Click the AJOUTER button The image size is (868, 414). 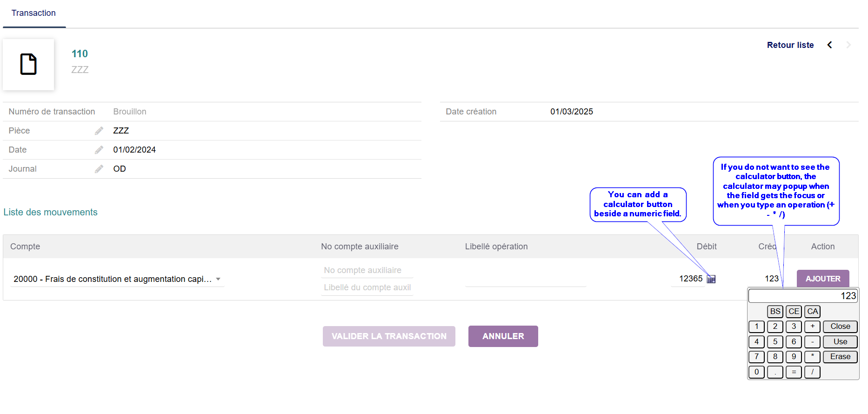(x=822, y=279)
